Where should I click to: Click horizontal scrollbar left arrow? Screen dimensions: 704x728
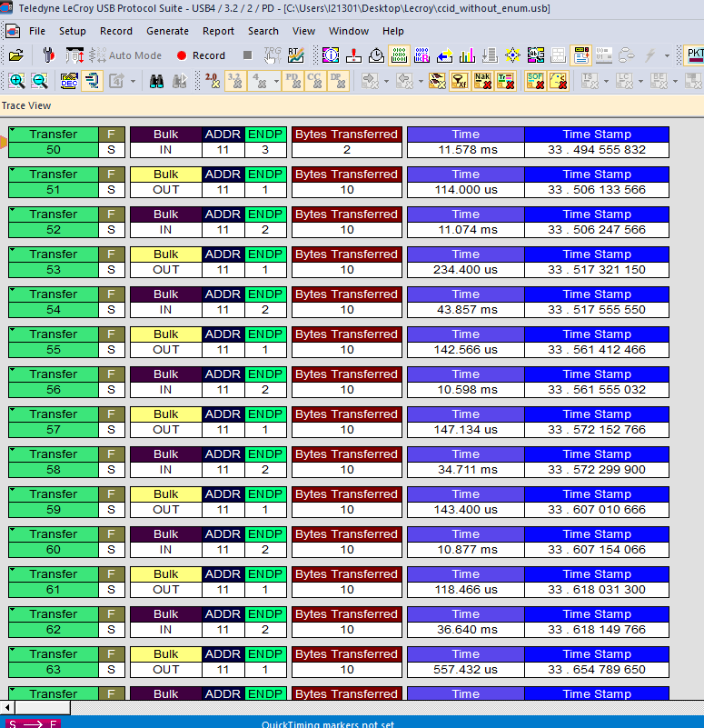(6, 708)
